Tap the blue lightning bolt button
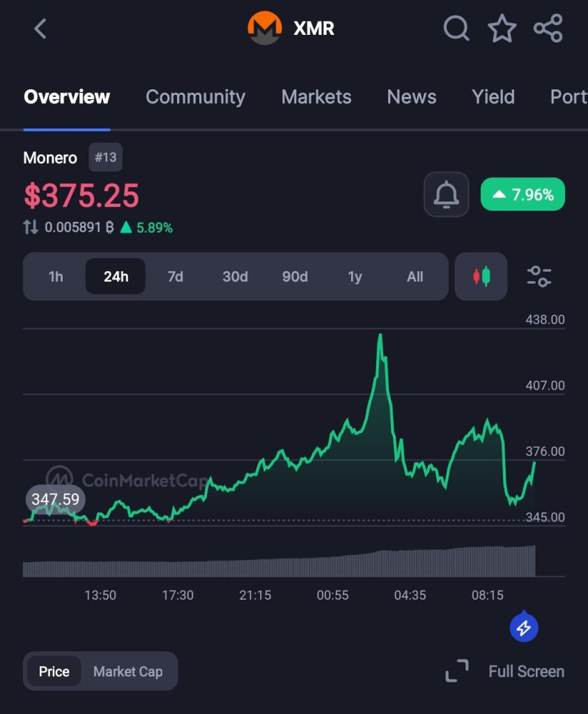 (524, 627)
